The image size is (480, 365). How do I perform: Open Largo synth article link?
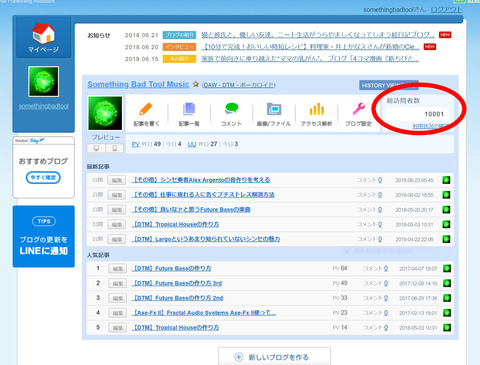[x=206, y=239]
